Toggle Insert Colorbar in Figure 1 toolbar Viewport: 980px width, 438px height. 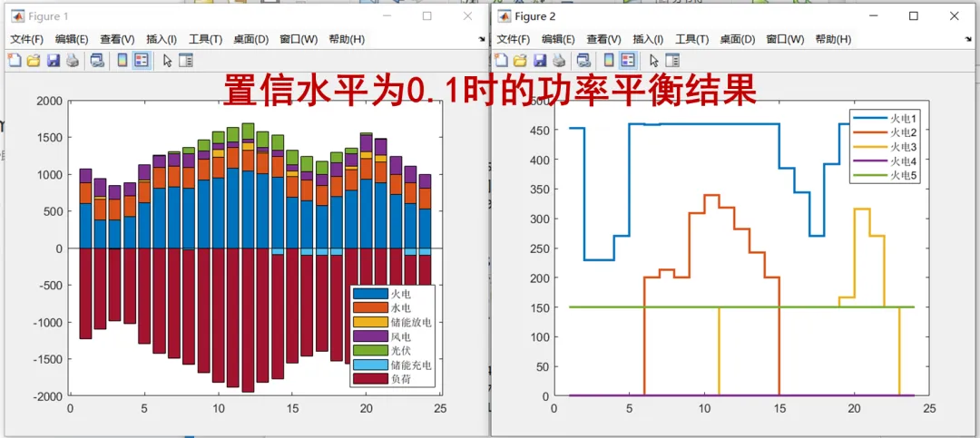(x=122, y=61)
